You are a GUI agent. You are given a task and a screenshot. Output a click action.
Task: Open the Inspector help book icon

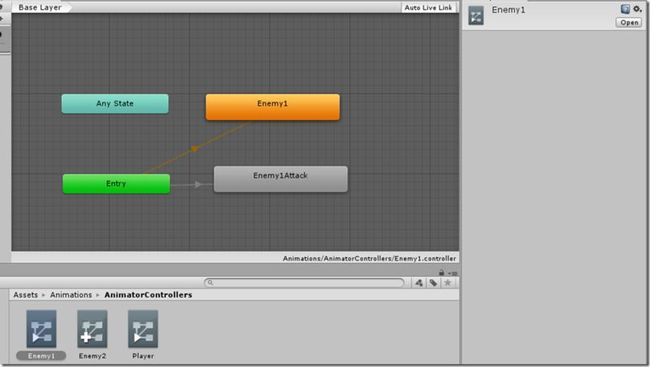tap(625, 9)
